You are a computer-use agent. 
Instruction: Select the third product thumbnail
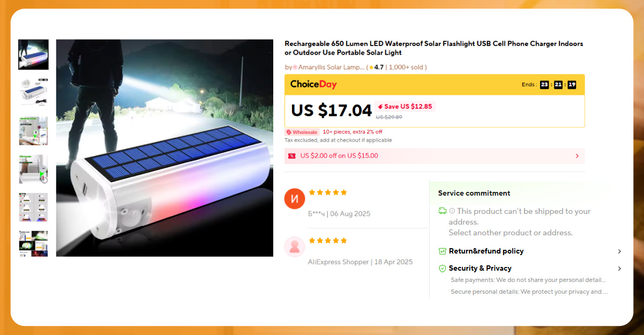point(33,130)
